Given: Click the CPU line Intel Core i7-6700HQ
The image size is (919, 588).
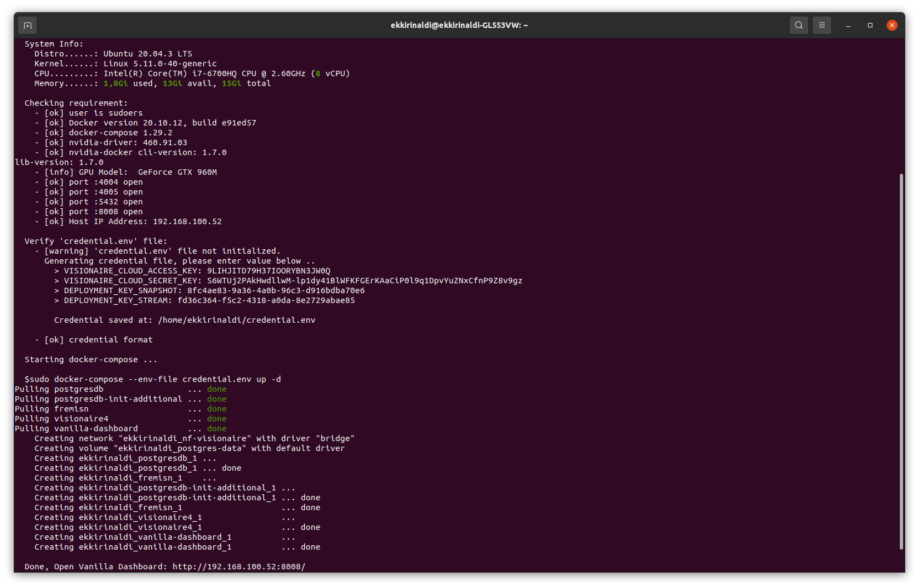Looking at the screenshot, I should coord(192,73).
